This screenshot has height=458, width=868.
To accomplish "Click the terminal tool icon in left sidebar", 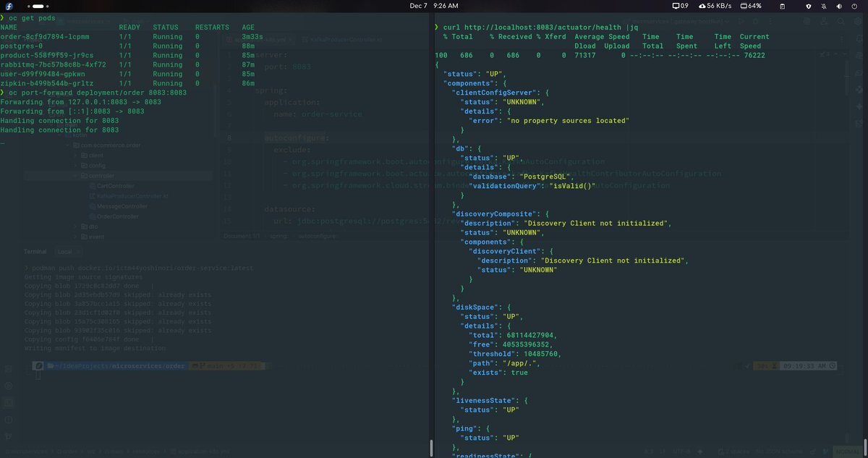I will [9, 402].
